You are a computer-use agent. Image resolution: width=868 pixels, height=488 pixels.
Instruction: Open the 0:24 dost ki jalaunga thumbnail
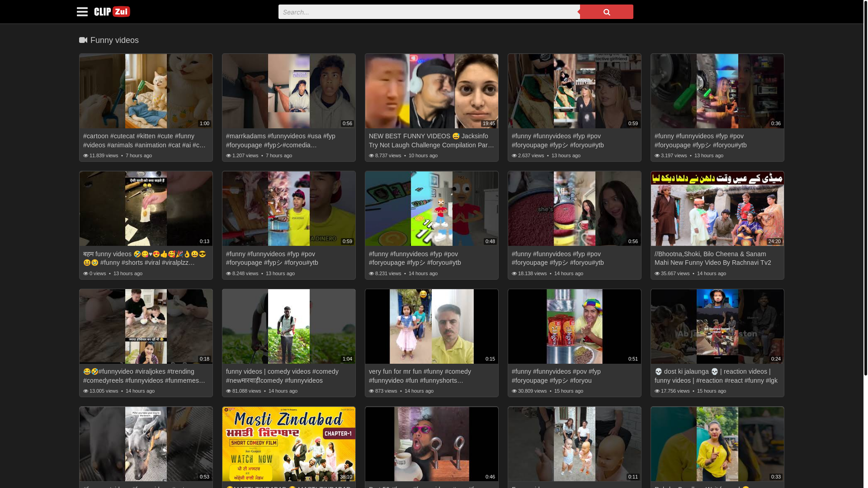(717, 327)
